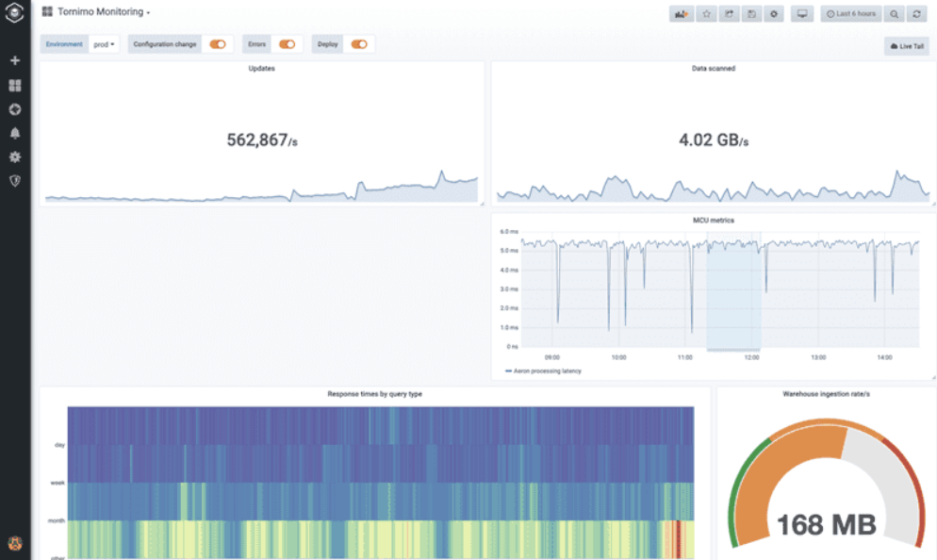Viewport: 937px width, 560px height.
Task: Click the Data scanned panel title
Action: point(714,69)
